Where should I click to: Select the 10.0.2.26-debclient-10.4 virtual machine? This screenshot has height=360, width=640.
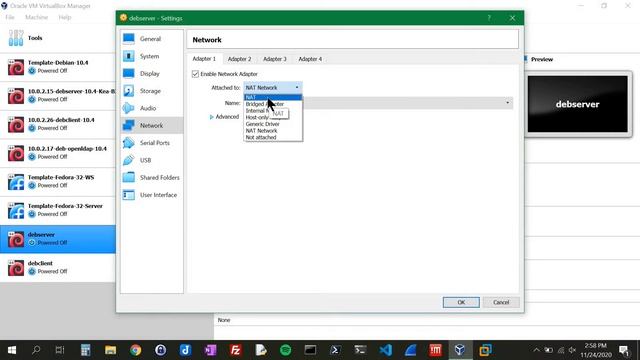tap(58, 124)
